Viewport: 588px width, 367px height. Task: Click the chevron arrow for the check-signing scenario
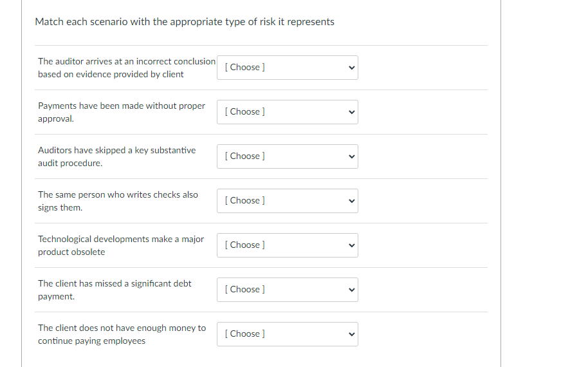click(x=351, y=201)
